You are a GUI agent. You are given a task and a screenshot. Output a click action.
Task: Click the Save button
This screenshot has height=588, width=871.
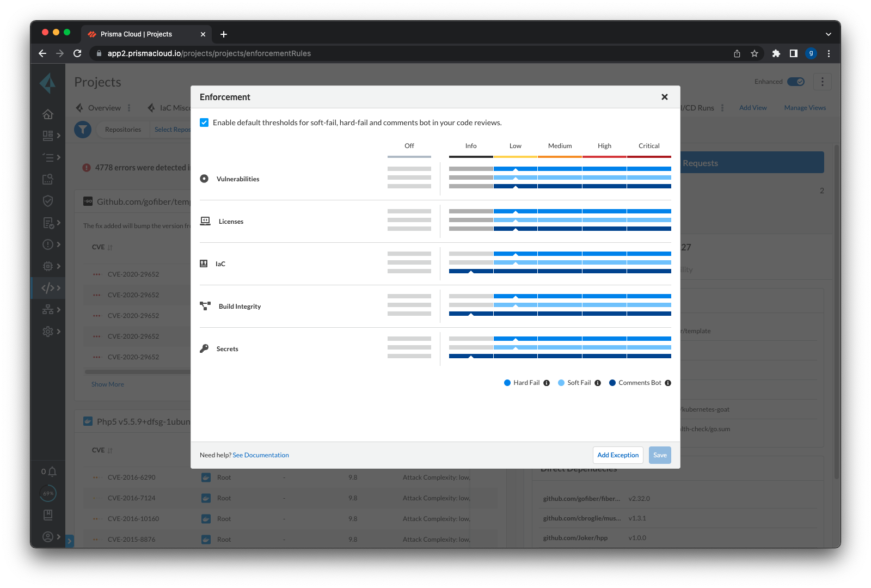point(660,455)
